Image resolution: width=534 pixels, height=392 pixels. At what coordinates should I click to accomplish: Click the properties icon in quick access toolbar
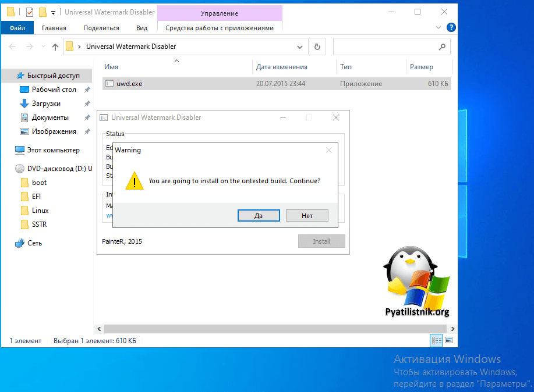pyautogui.click(x=30, y=12)
